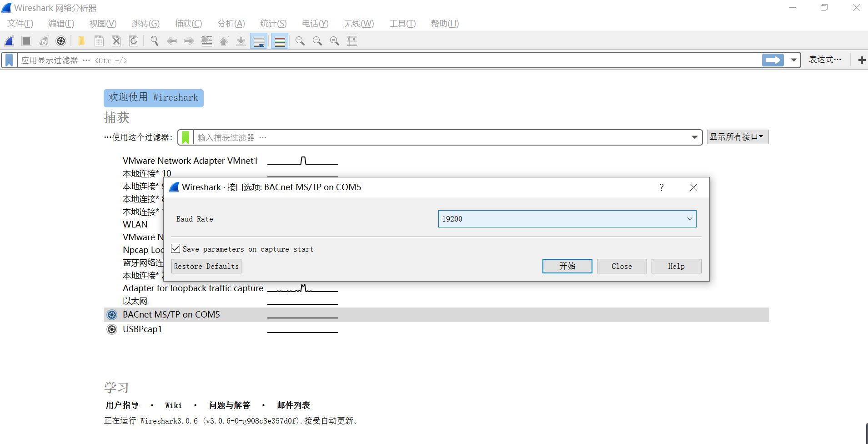
Task: Stop the running capture from toolbar
Action: 26,41
